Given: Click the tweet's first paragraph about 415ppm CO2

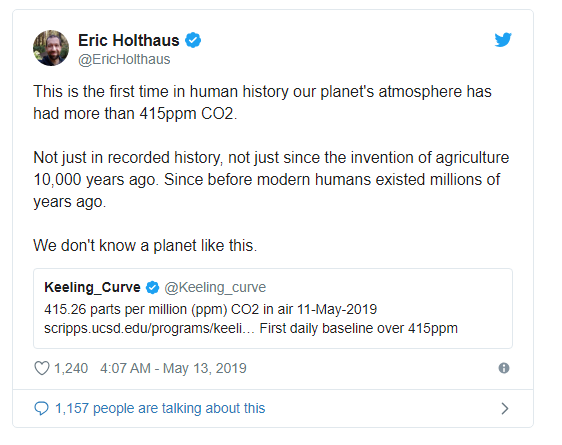Looking at the screenshot, I should [x=262, y=102].
